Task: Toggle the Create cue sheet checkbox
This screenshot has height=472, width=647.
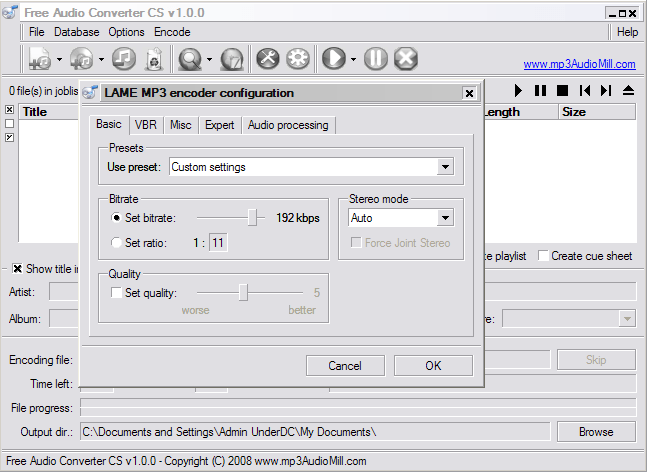Action: point(544,256)
